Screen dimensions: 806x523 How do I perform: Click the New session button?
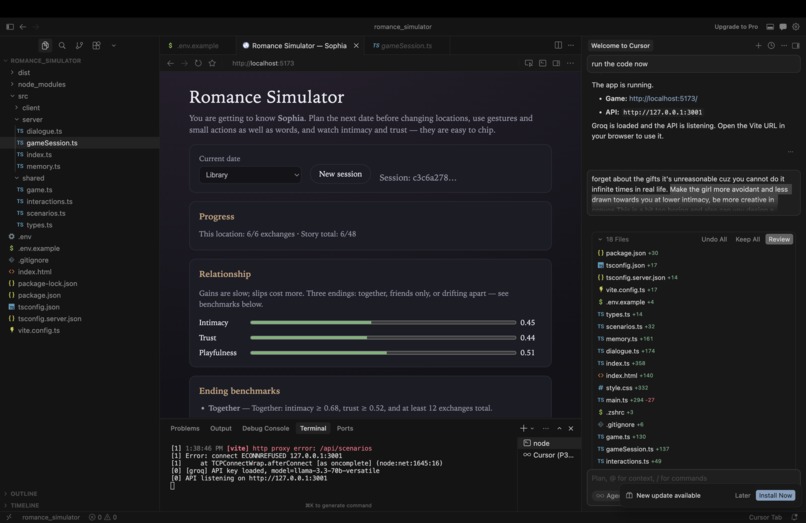(x=340, y=174)
